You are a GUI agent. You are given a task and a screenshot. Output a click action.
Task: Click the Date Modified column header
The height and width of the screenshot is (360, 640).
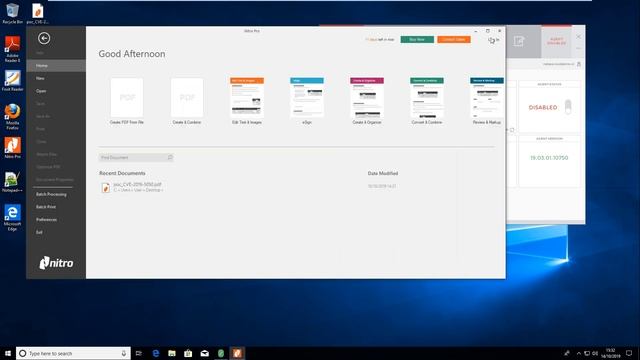coord(383,173)
